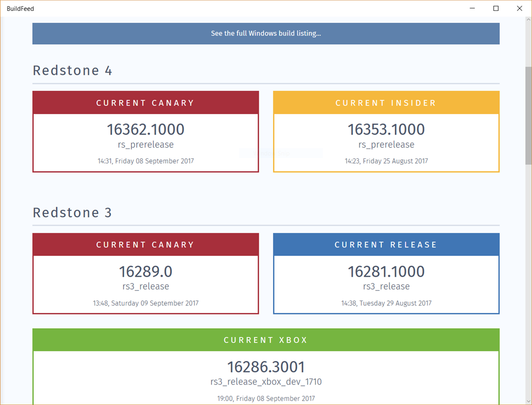Screen dimensions: 532x405
Task: Open the full Windows build listing link
Action: click(266, 33)
